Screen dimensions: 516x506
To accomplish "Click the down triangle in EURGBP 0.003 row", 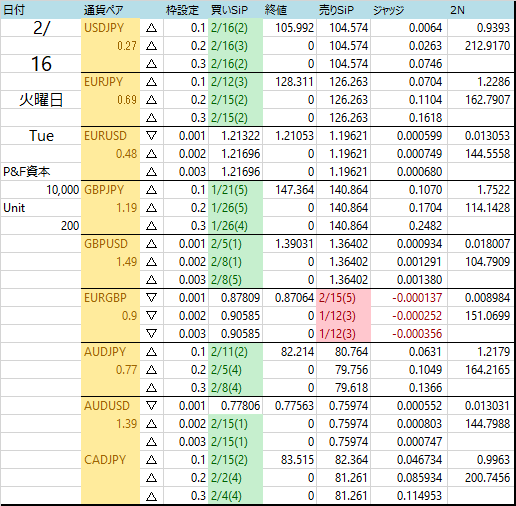I will [x=152, y=334].
